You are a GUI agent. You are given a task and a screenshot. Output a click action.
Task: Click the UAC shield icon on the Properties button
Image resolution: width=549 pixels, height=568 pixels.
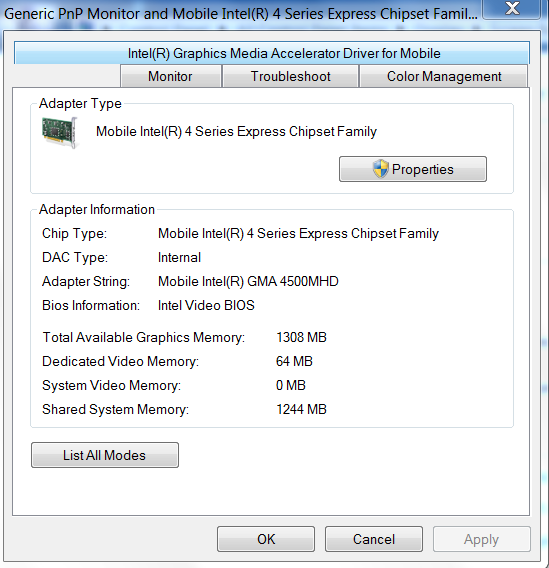381,169
